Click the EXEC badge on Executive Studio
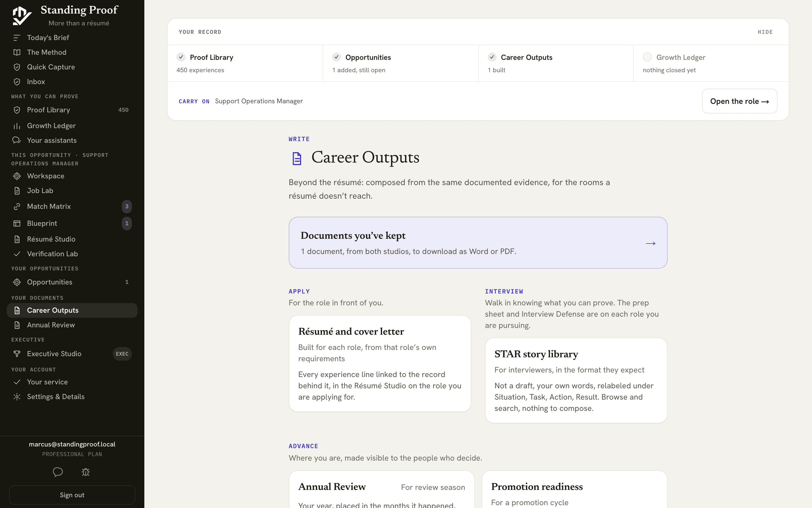Screen dimensions: 812x508 point(122,354)
